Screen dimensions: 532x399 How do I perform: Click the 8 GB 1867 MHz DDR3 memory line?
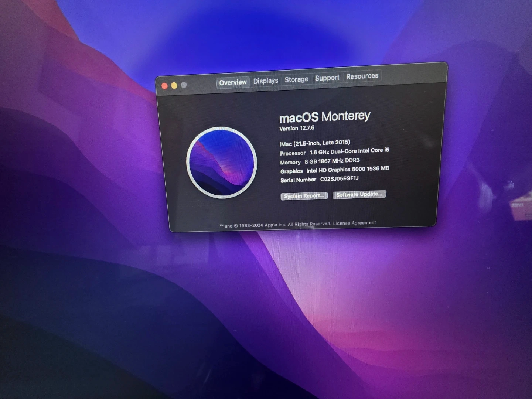332,161
